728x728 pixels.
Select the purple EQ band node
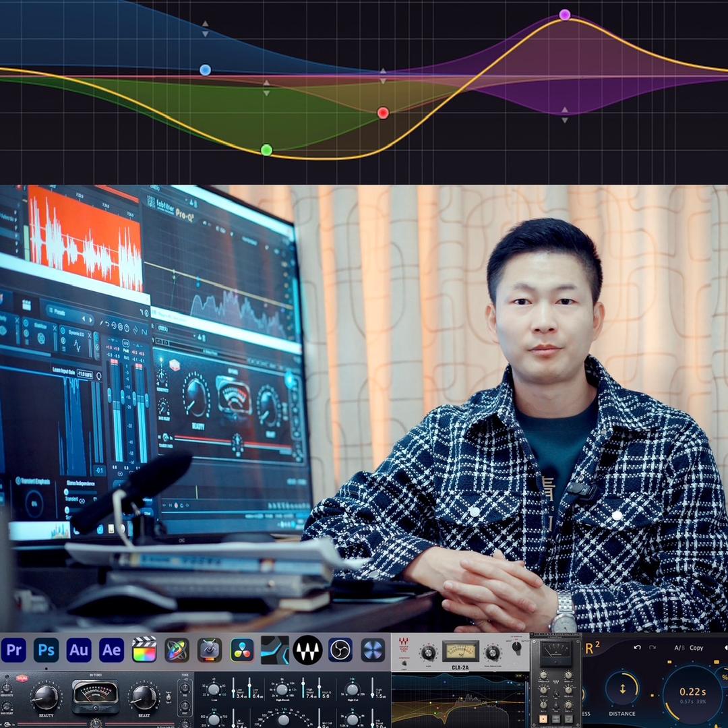565,15
